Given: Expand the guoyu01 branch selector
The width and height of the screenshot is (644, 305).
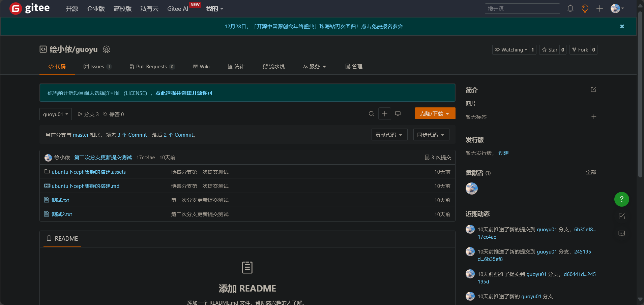Looking at the screenshot, I should pyautogui.click(x=56, y=114).
